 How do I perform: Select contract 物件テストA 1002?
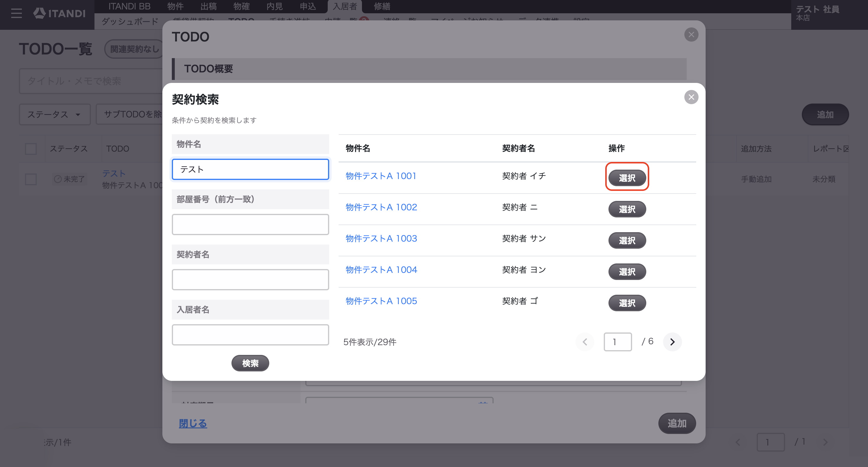click(x=627, y=209)
